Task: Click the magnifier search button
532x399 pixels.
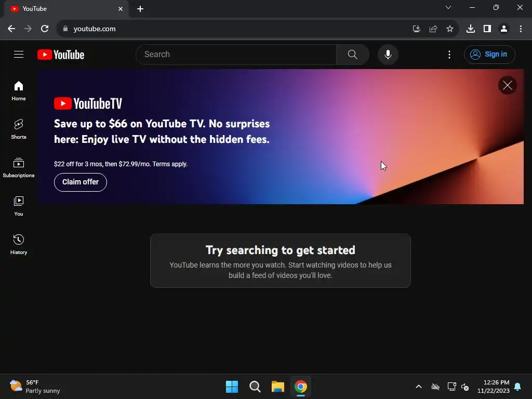Action: click(x=353, y=54)
